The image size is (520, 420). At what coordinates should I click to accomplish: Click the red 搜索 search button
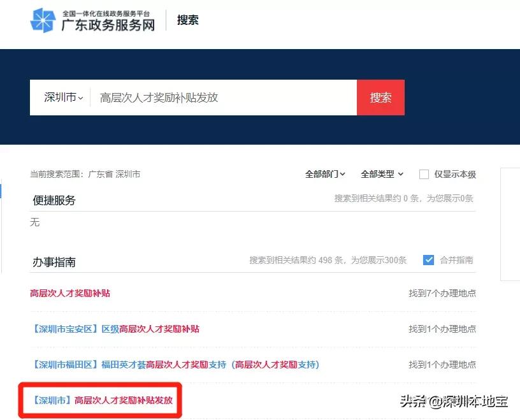(380, 98)
